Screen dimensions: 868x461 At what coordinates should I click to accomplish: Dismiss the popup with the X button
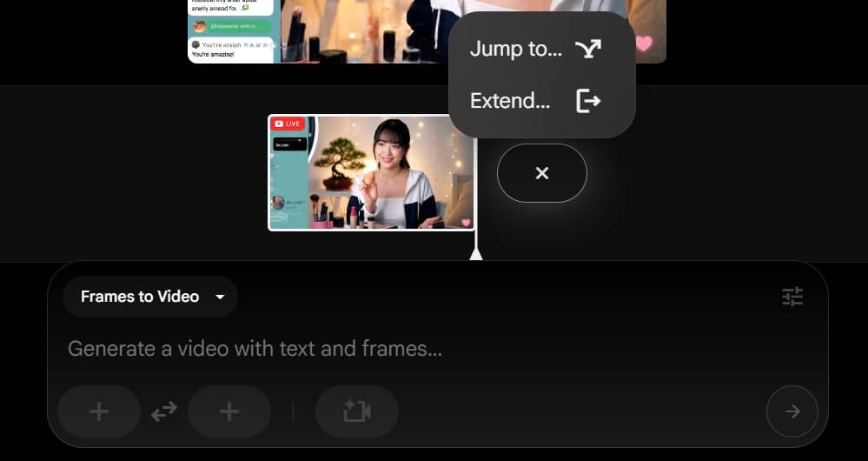point(542,173)
